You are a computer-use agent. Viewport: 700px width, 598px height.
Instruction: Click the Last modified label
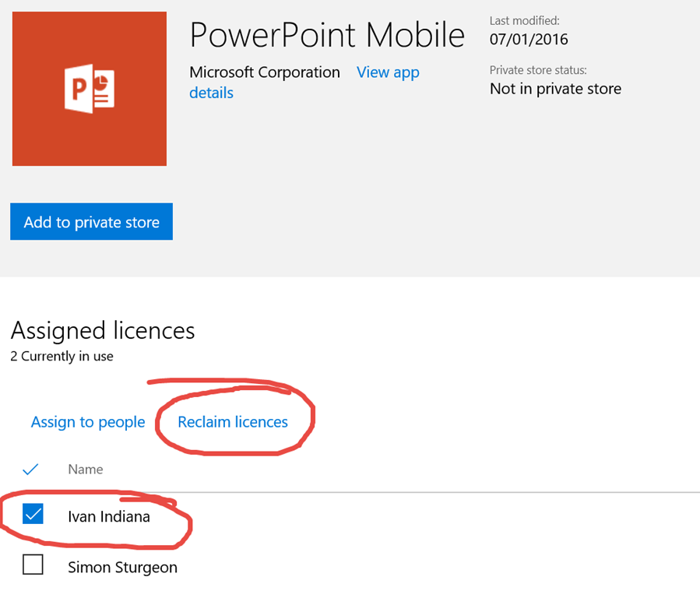525,20
